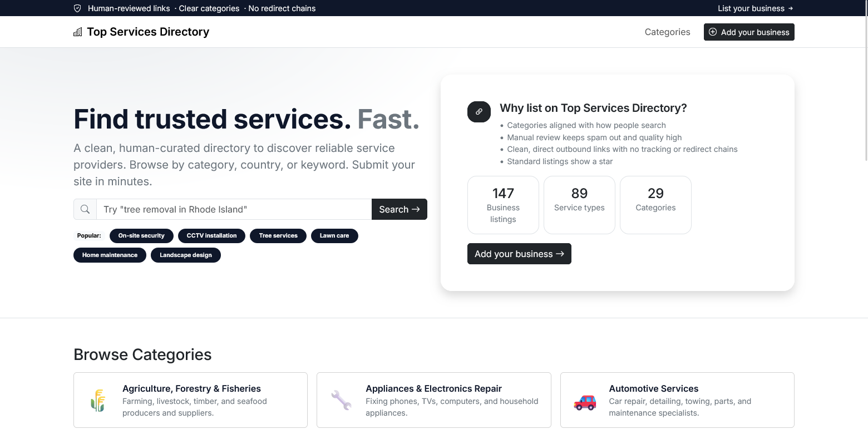
Task: Open the Appliances & Electronics Repair category card
Action: [x=433, y=400]
